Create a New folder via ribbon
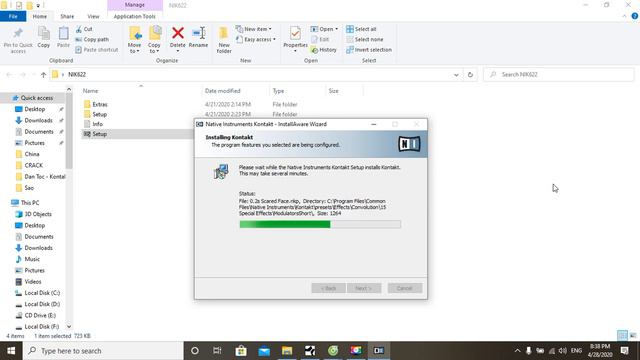 pos(224,40)
